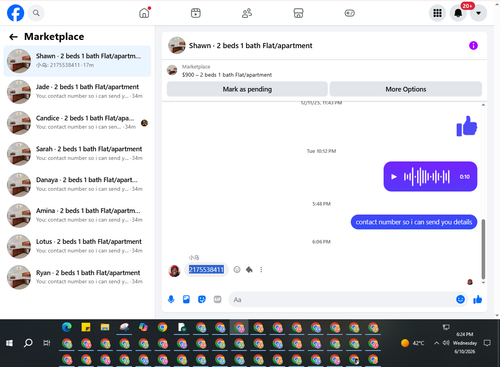Image resolution: width=500 pixels, height=367 pixels.
Task: Click the chat message scrollbar
Action: (x=483, y=249)
